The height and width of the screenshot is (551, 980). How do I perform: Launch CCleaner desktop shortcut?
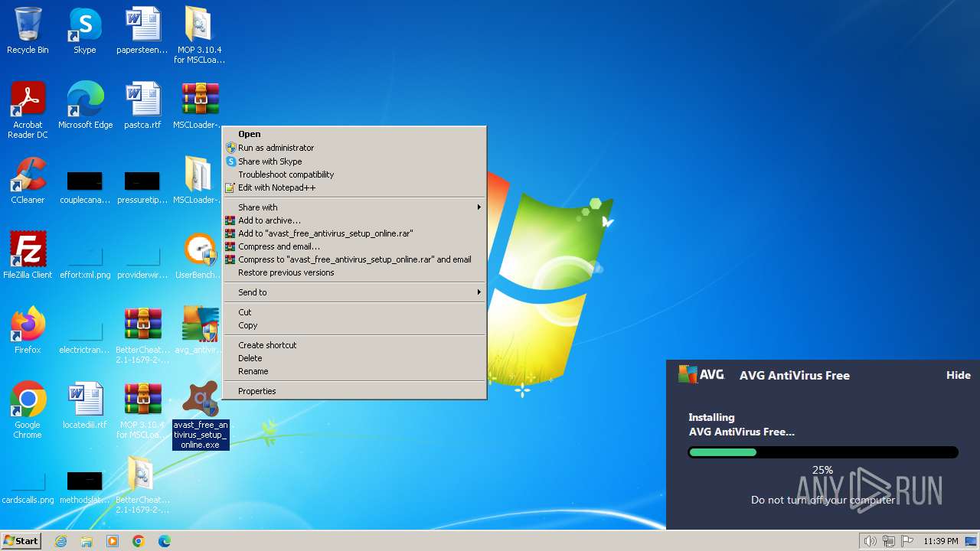coord(28,181)
